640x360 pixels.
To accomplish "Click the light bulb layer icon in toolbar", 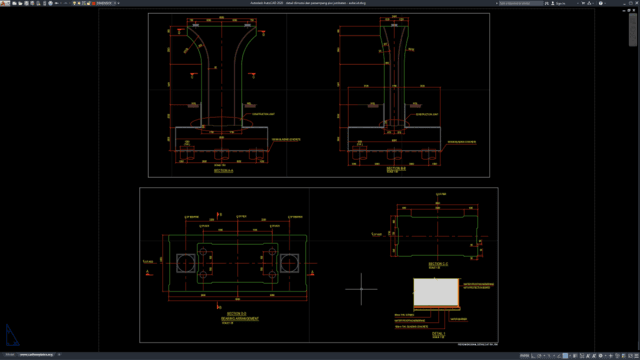I will 74,3.
